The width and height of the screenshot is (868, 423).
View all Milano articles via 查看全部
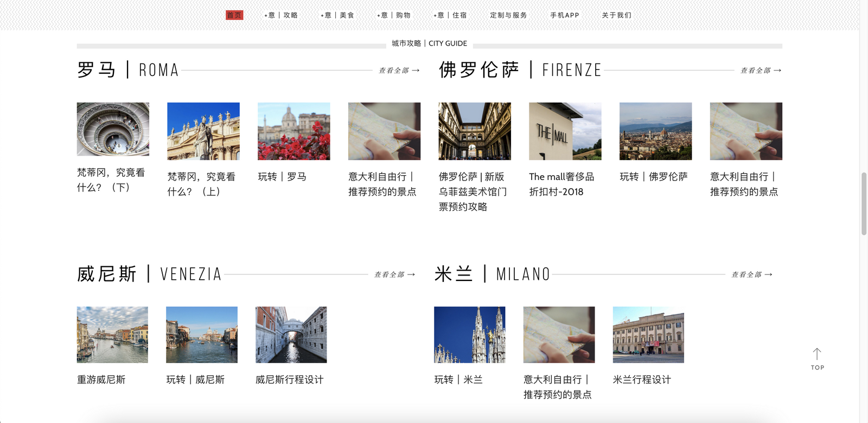[x=752, y=275]
